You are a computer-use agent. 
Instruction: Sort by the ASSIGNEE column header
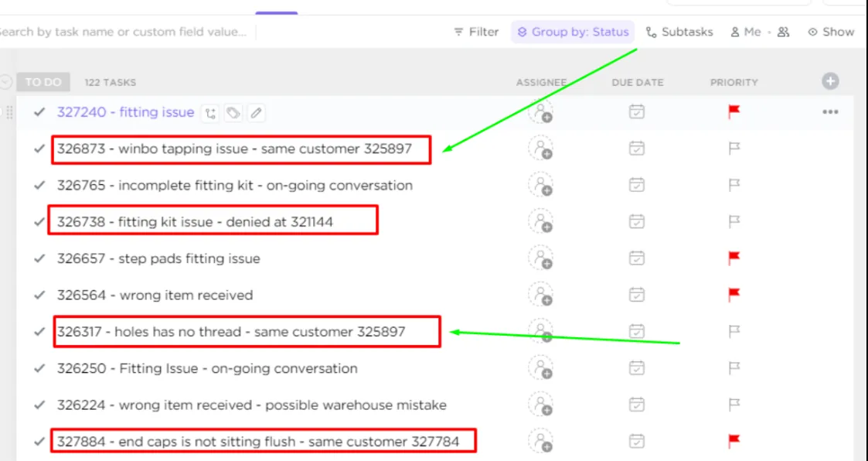(x=541, y=83)
